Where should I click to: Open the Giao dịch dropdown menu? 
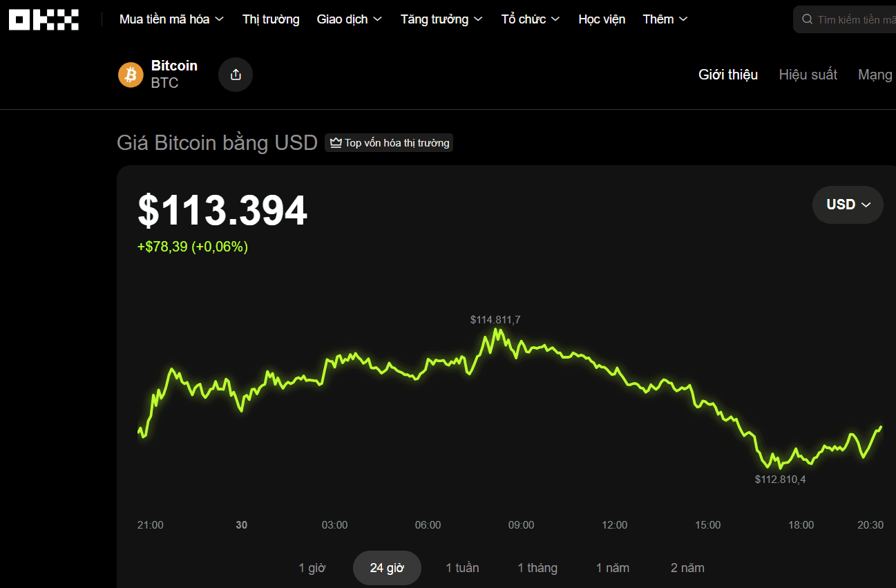(x=349, y=19)
